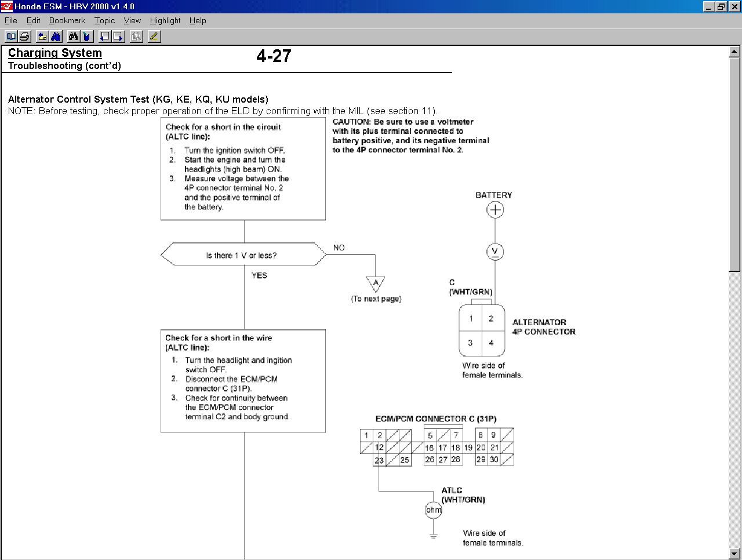
Task: Click the greyed magnifier document icon
Action: (136, 37)
